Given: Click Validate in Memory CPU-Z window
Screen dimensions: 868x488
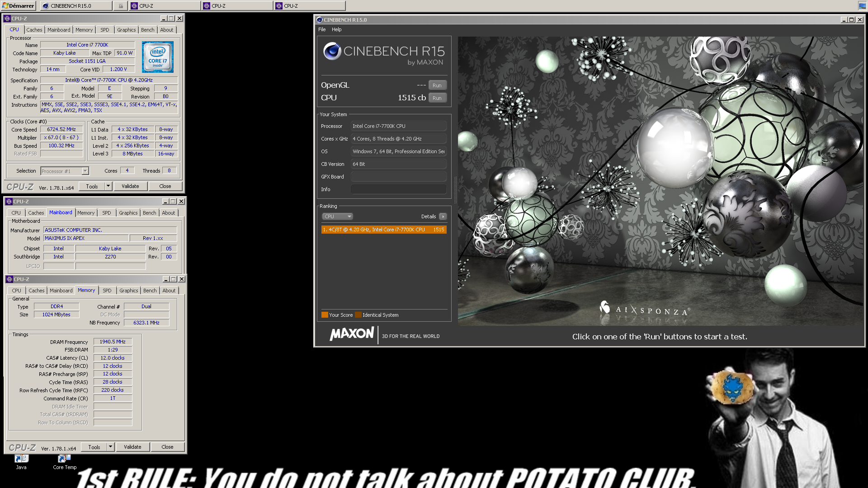Looking at the screenshot, I should pos(132,447).
